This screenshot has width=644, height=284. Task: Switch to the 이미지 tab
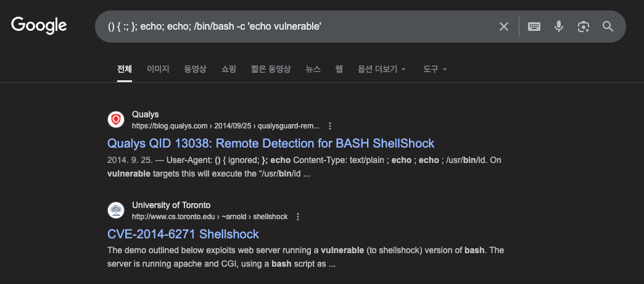point(158,69)
